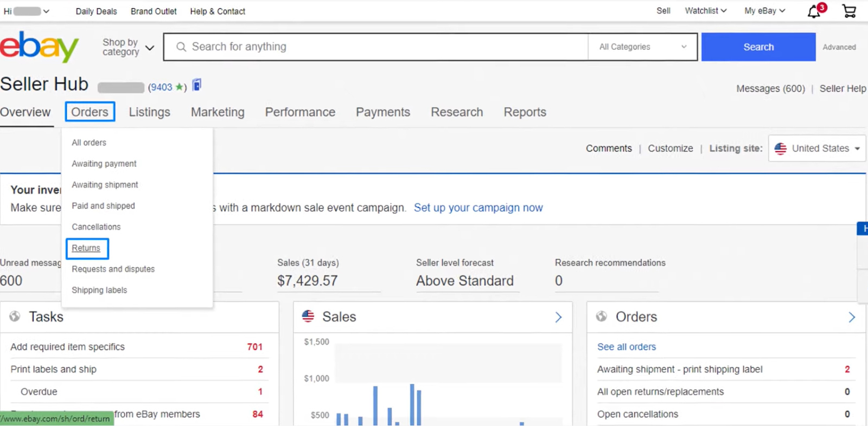Click the Sell link
This screenshot has height=426, width=868.
pos(663,11)
